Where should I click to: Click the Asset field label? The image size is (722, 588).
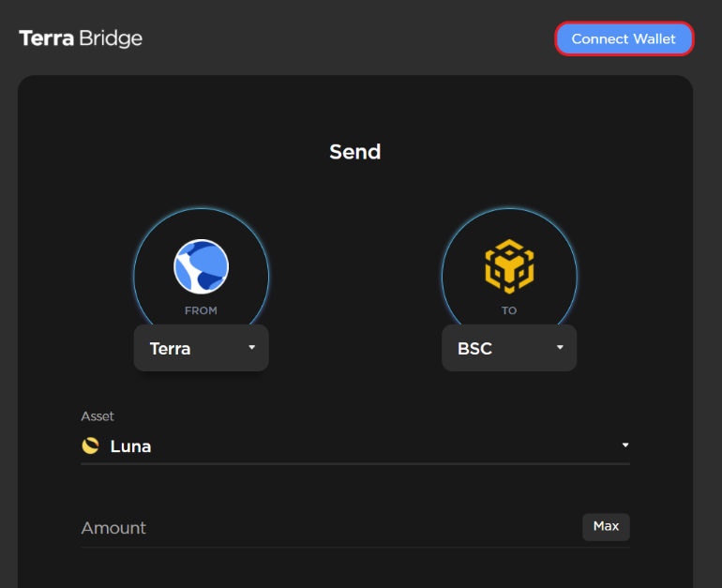98,416
